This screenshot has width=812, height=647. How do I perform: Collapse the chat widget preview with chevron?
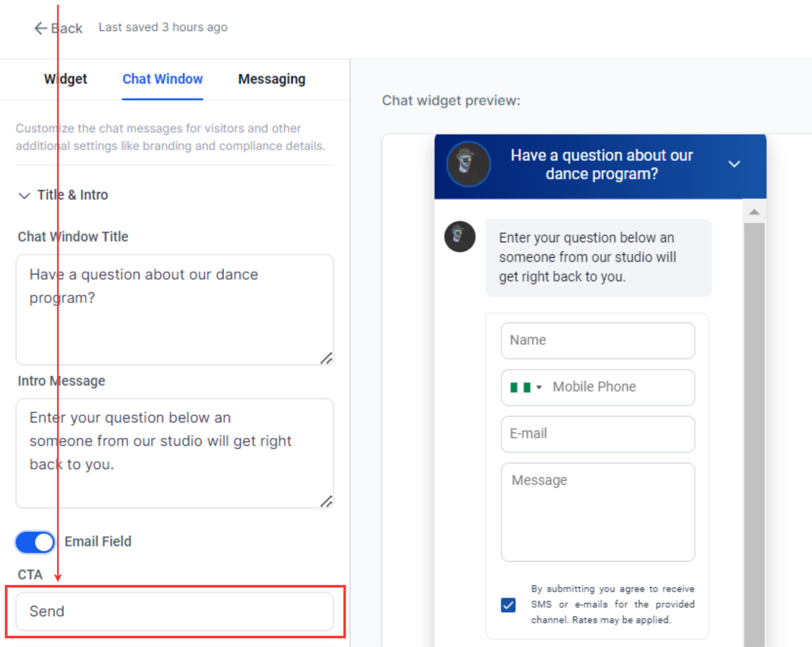[x=734, y=164]
